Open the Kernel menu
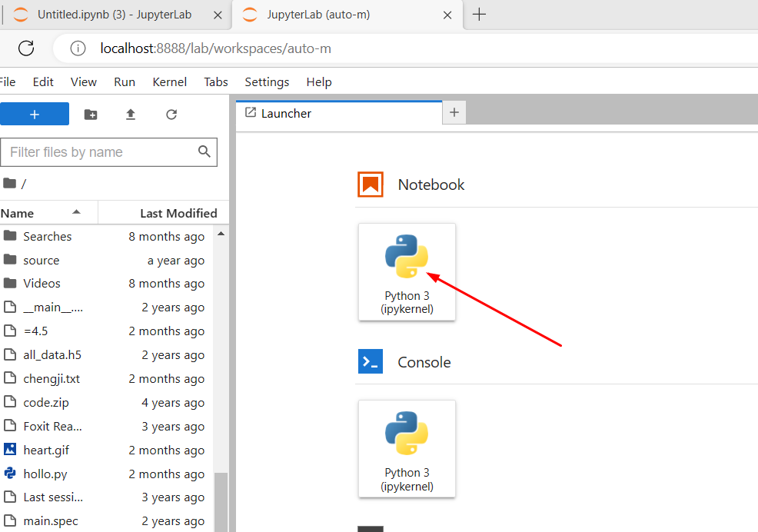 170,81
